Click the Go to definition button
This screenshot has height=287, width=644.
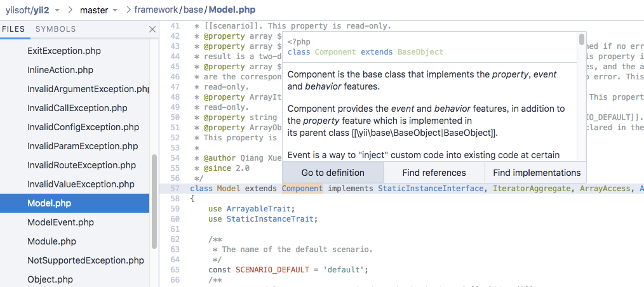pos(333,173)
